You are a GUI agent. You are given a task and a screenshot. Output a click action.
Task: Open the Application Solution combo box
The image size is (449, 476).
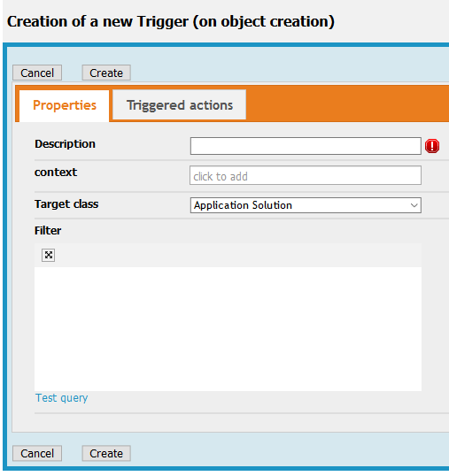[x=306, y=205]
